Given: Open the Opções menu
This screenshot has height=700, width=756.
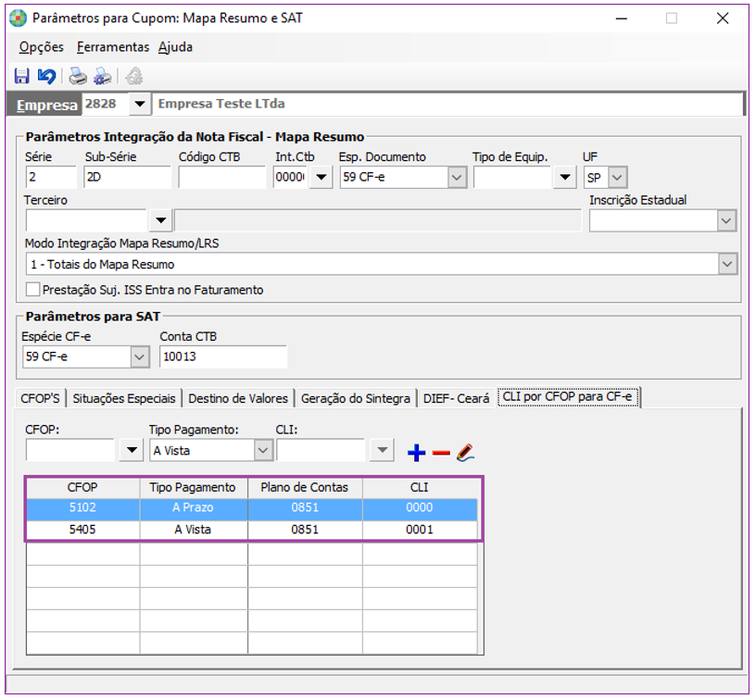Looking at the screenshot, I should point(42,47).
